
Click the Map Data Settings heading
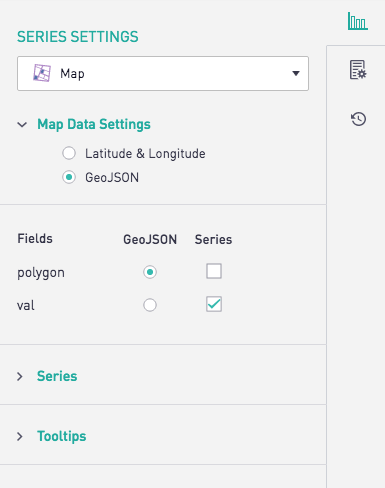tap(94, 124)
